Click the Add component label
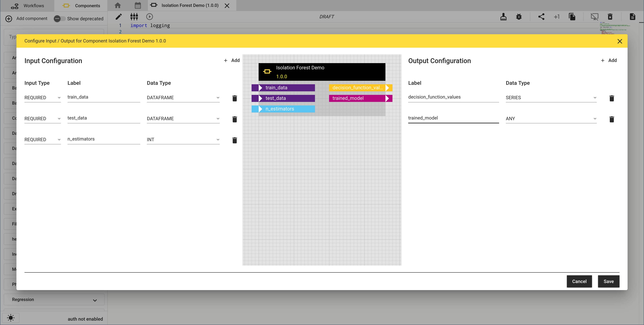The height and width of the screenshot is (325, 644). point(32,18)
